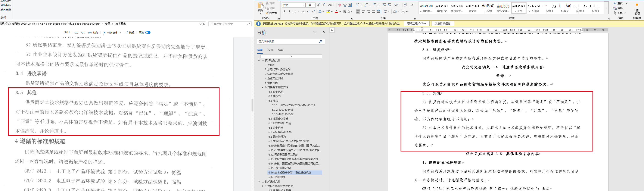644x191 pixels.
Task: Zoom out in the PDF preview toolbar
Action: tap(76, 32)
